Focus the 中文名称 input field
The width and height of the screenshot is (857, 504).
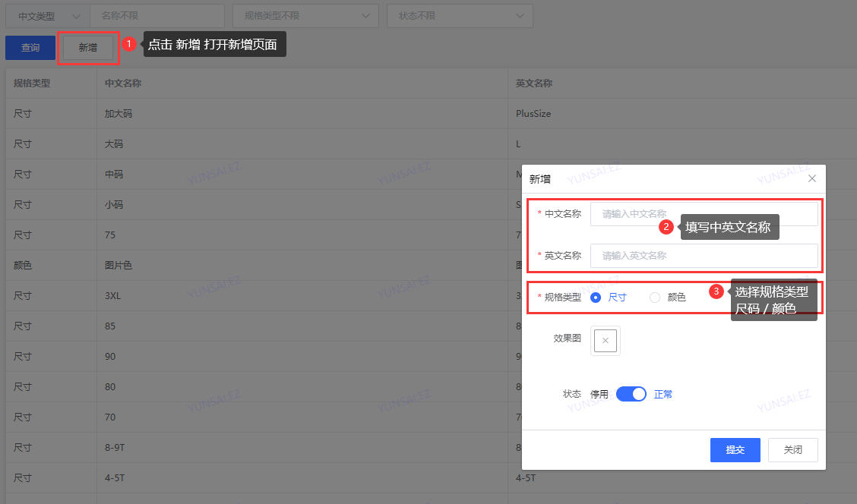pyautogui.click(x=704, y=213)
